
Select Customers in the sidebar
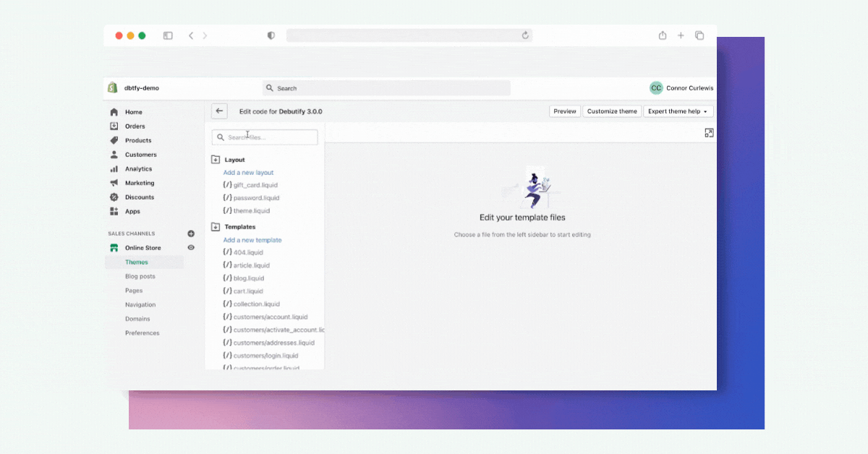coord(141,155)
